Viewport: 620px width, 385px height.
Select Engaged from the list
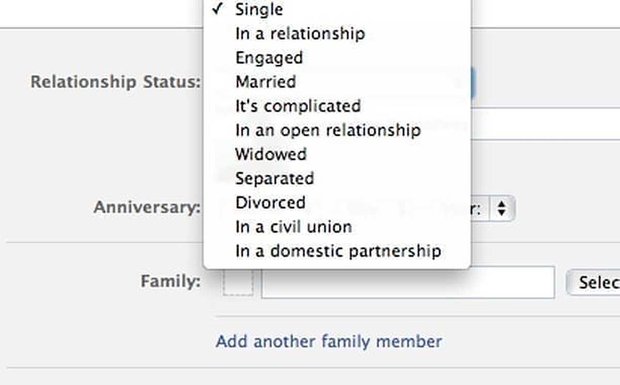(337, 58)
